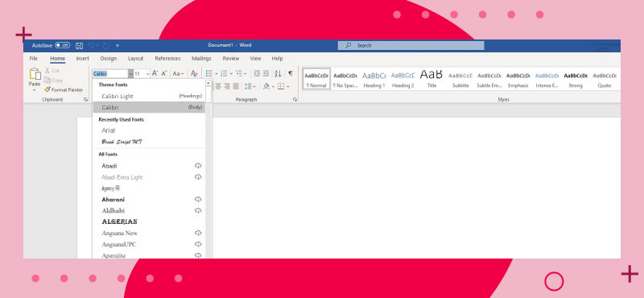Expand the Paste options arrow

(x=35, y=89)
